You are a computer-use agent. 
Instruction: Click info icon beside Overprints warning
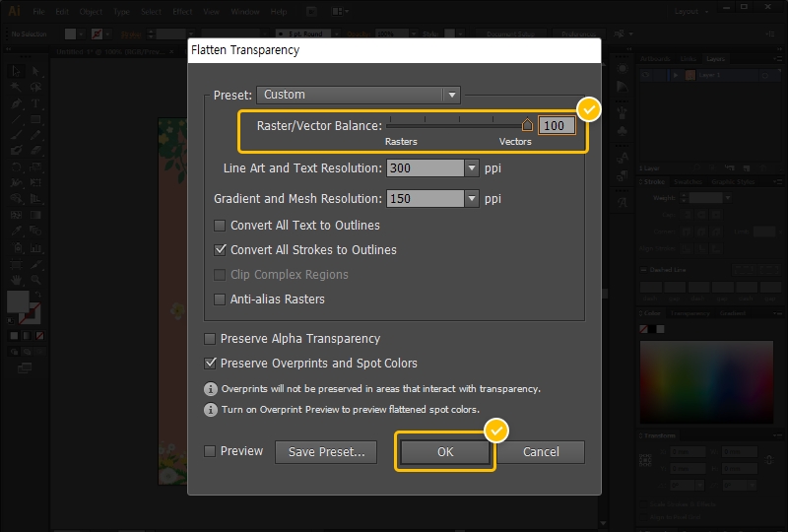[x=210, y=389]
